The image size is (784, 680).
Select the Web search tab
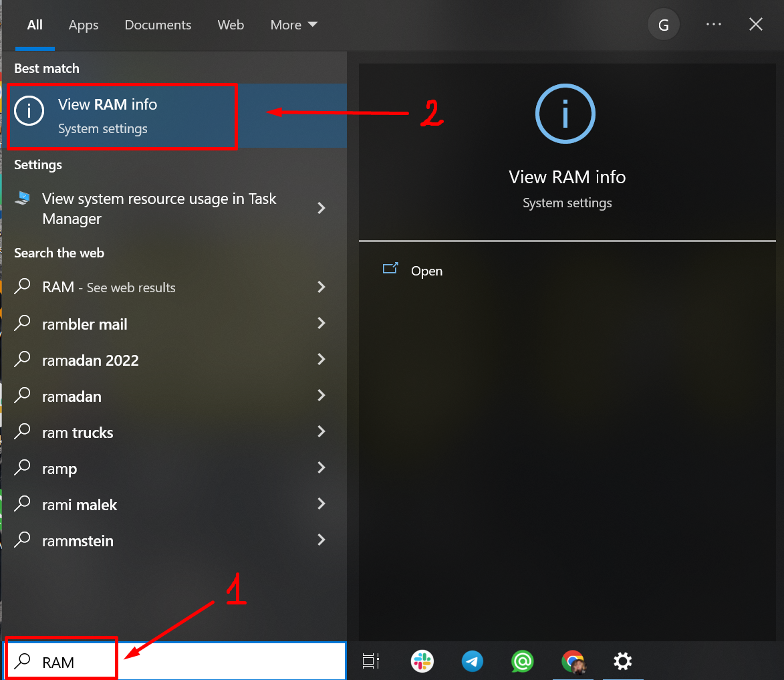tap(231, 25)
